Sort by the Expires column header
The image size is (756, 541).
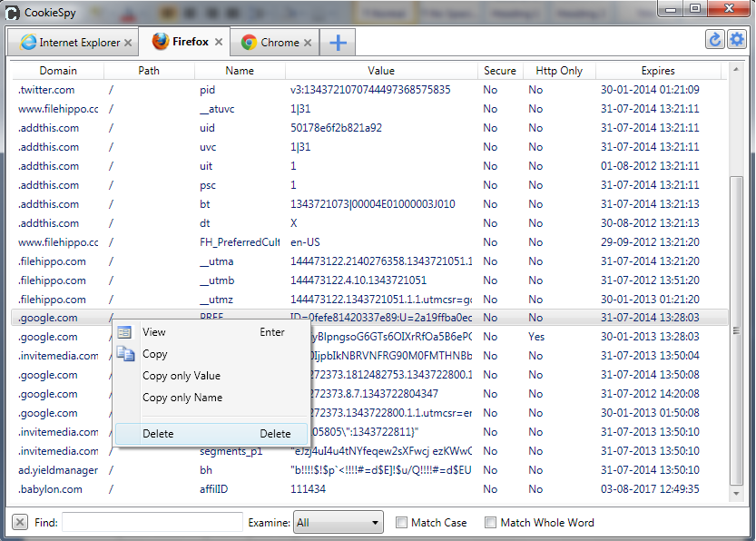coord(658,71)
